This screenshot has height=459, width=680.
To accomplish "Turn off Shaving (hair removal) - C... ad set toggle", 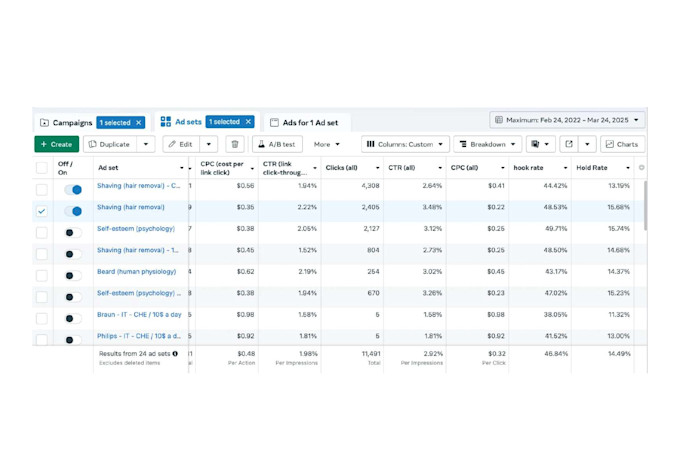I will [73, 190].
